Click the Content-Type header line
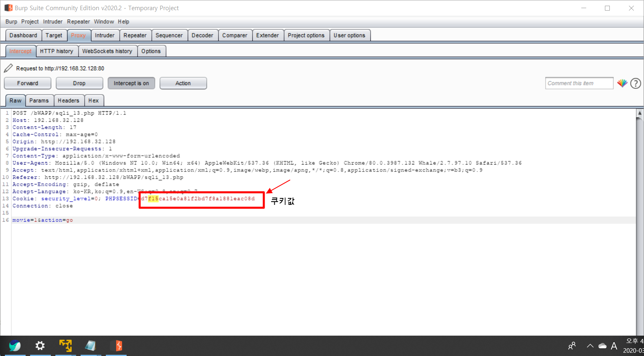644x356 pixels. (x=96, y=156)
